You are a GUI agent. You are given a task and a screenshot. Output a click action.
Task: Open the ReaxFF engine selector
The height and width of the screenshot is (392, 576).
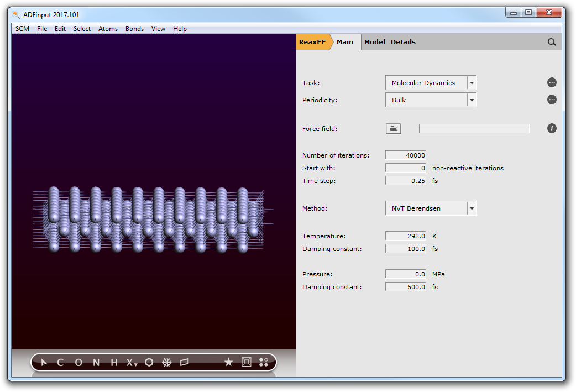click(313, 42)
